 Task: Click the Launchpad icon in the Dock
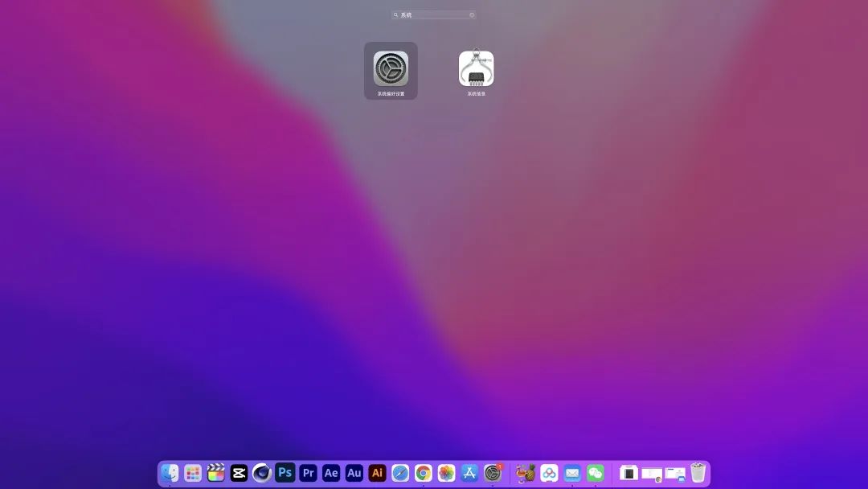pos(193,473)
